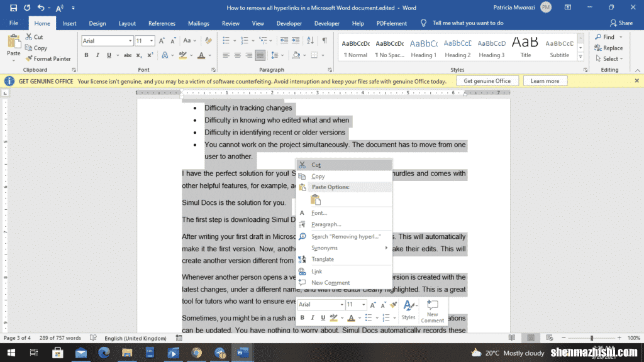This screenshot has height=362, width=644.
Task: Click New Comment in mini toolbar
Action: point(433,311)
